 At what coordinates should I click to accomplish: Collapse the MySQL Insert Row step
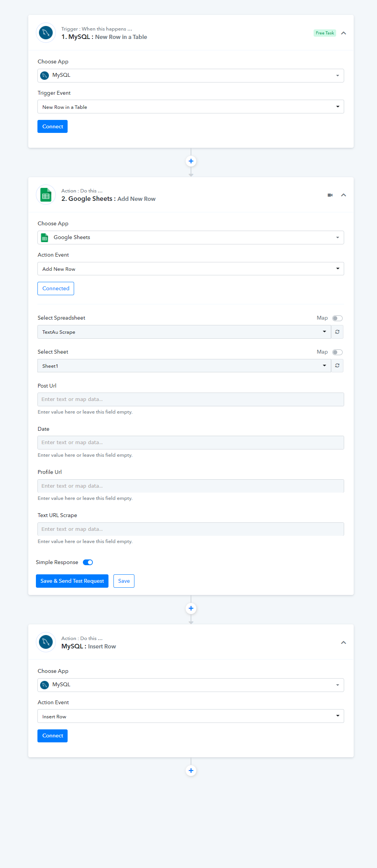click(x=343, y=643)
